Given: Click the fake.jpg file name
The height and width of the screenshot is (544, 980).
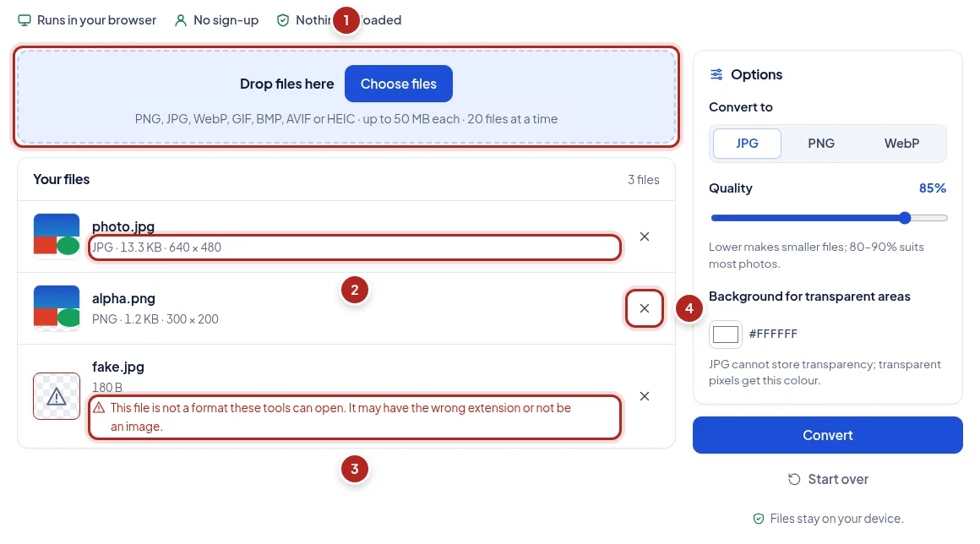Looking at the screenshot, I should [118, 367].
